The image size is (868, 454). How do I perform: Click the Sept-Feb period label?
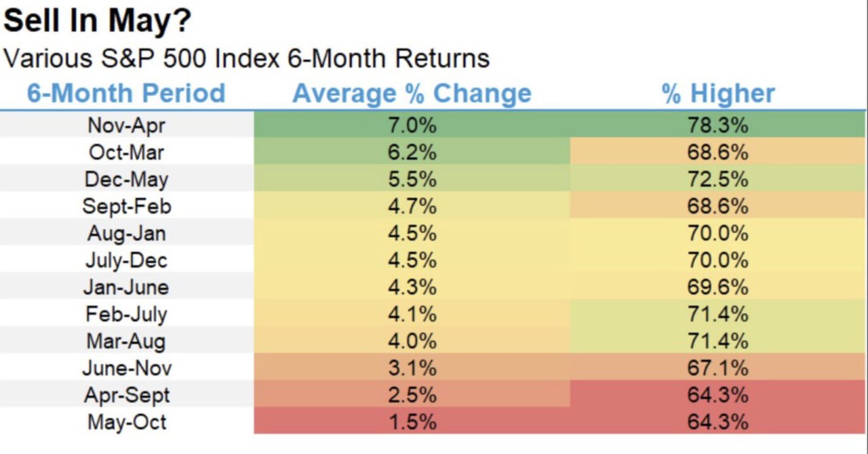(x=127, y=206)
